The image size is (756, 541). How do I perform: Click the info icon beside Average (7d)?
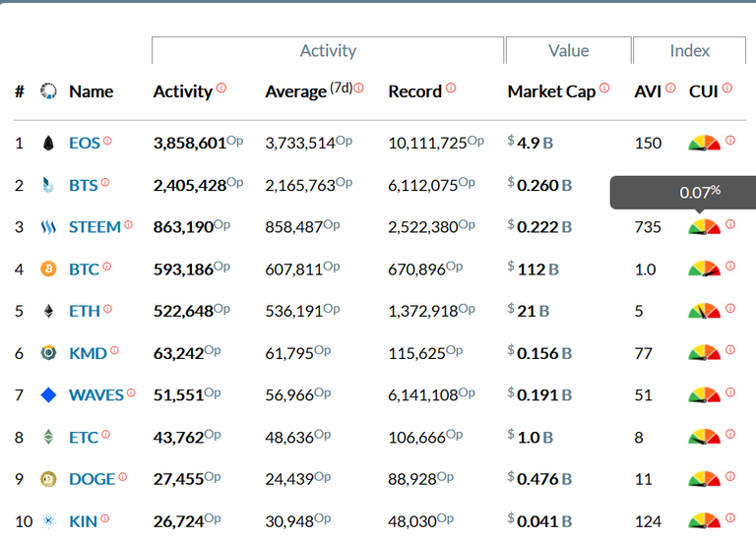(358, 88)
